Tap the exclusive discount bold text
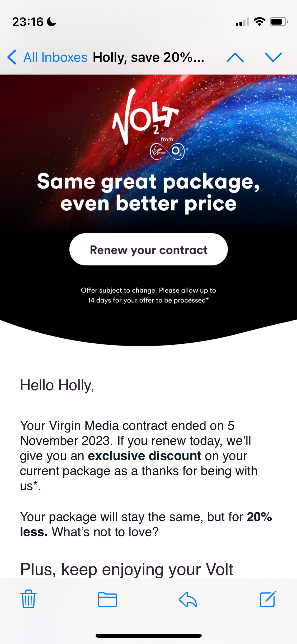Viewport: 297px width, 644px height. point(145,456)
